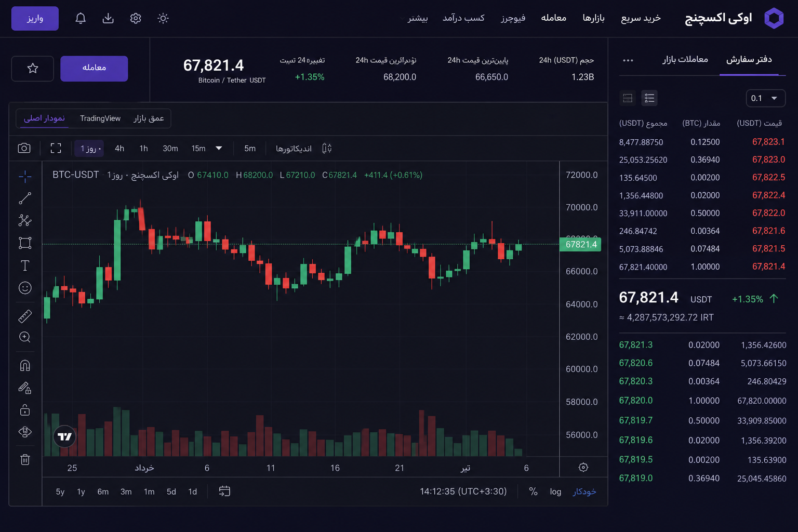
Task: Open the emoji sticker tool
Action: point(25,288)
